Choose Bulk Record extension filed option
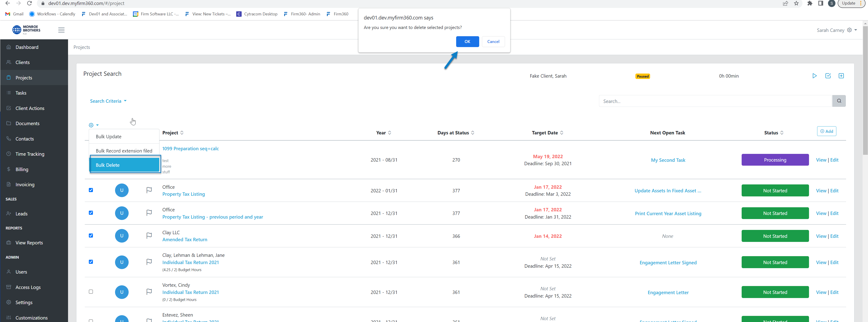The height and width of the screenshot is (322, 868). [124, 150]
